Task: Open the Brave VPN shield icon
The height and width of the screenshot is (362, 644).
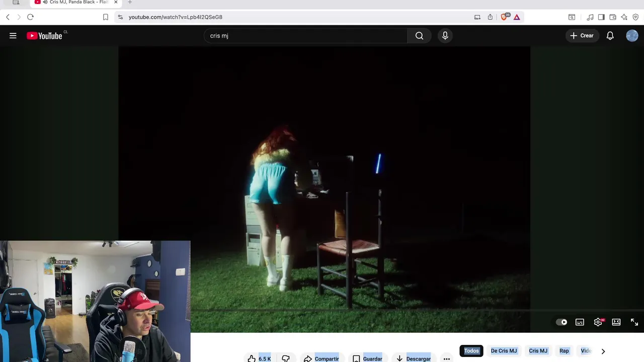Action: click(x=635, y=17)
